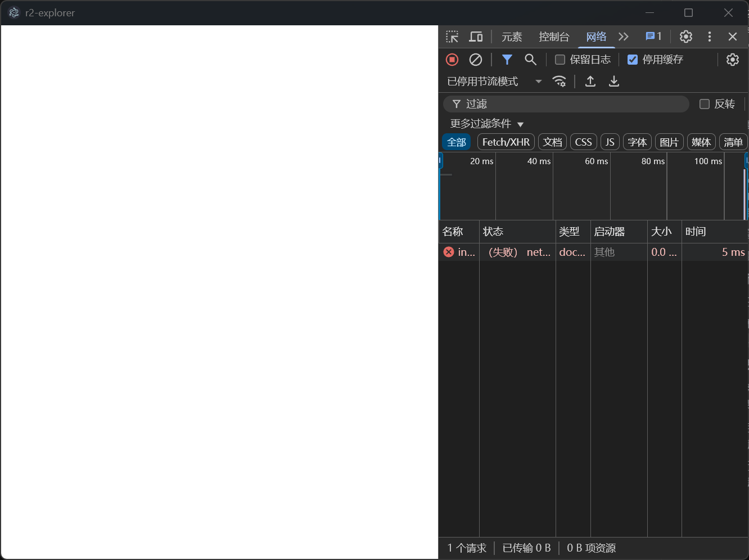Open network conditions wifi icon
The image size is (749, 560).
click(559, 82)
